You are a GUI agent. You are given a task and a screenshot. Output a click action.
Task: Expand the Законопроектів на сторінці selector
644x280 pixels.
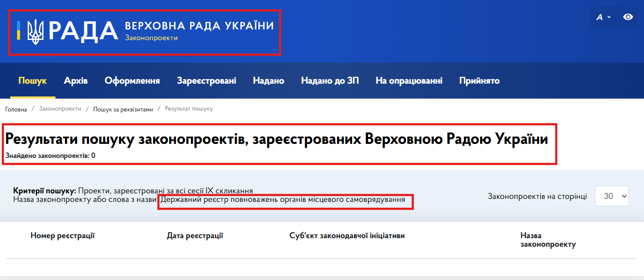pos(612,196)
